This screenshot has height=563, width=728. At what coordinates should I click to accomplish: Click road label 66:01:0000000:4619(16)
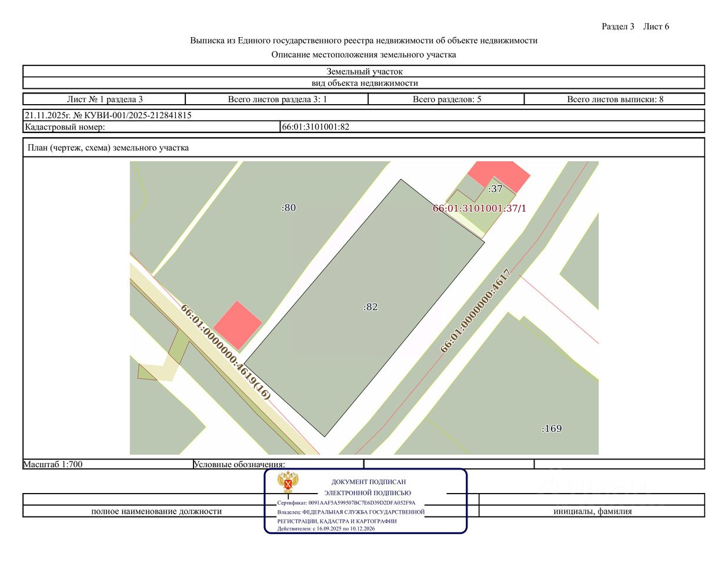pyautogui.click(x=226, y=352)
